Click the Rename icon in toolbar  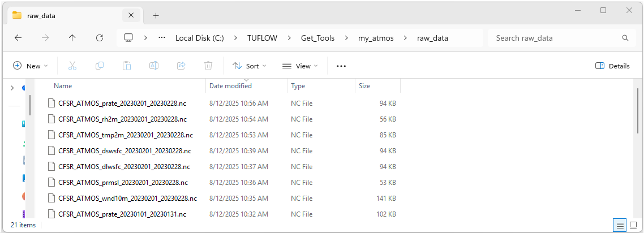point(153,66)
